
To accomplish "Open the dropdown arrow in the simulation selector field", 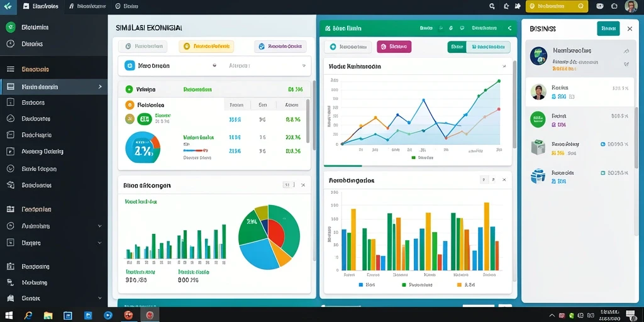I will [x=304, y=65].
